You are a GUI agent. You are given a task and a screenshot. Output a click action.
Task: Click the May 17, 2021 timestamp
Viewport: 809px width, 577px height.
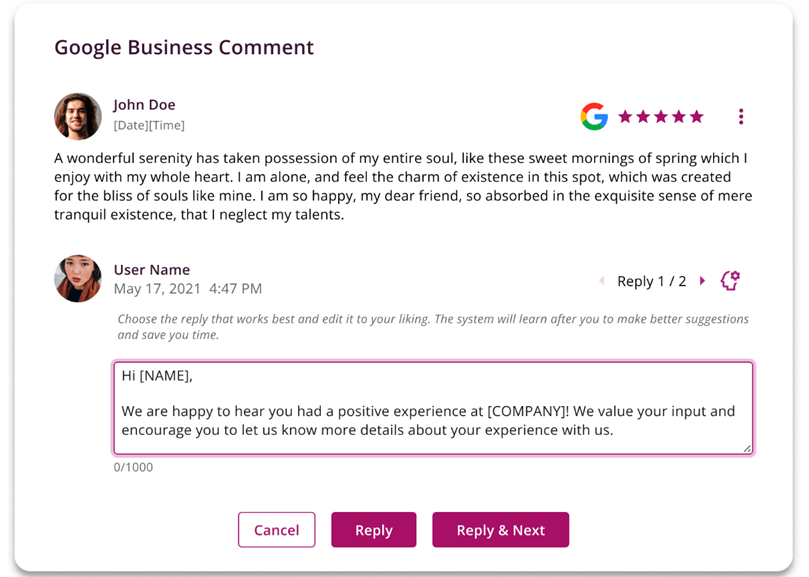[188, 289]
